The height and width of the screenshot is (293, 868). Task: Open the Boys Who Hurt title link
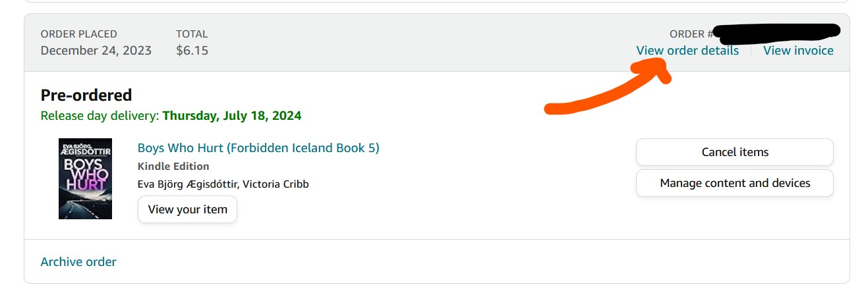(258, 148)
